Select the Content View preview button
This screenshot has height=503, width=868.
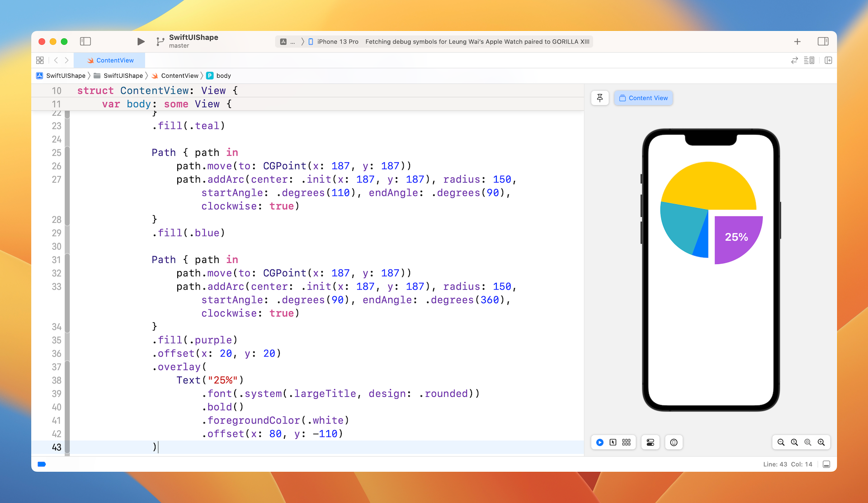click(x=643, y=98)
